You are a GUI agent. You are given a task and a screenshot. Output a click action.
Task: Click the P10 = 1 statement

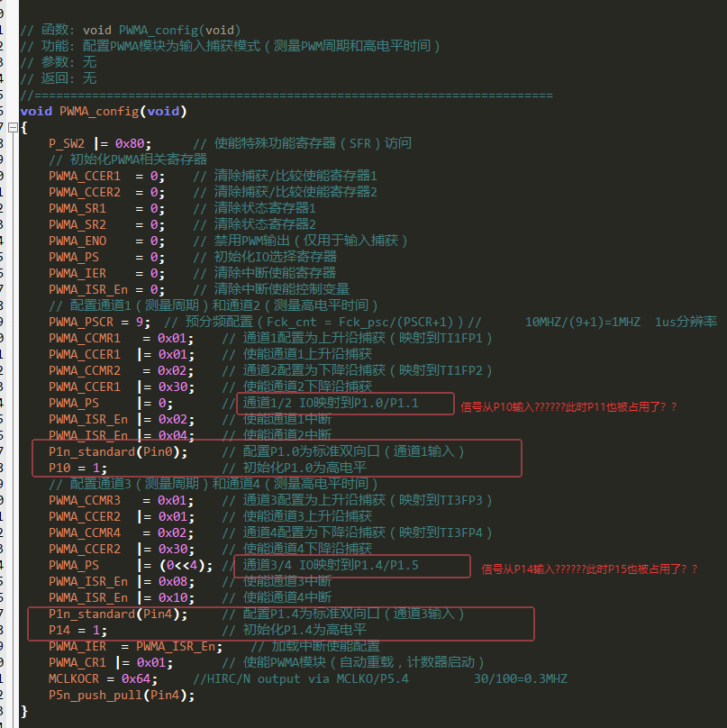(x=78, y=468)
